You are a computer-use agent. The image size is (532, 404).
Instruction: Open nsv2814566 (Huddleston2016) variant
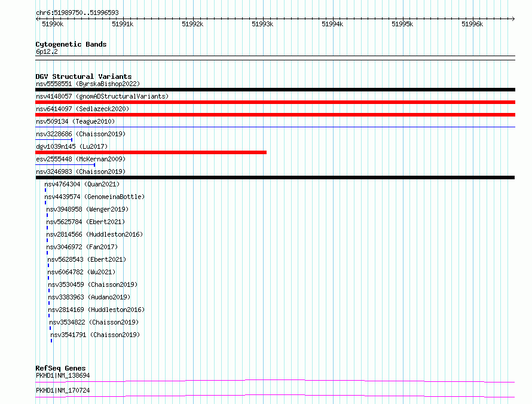(94, 234)
